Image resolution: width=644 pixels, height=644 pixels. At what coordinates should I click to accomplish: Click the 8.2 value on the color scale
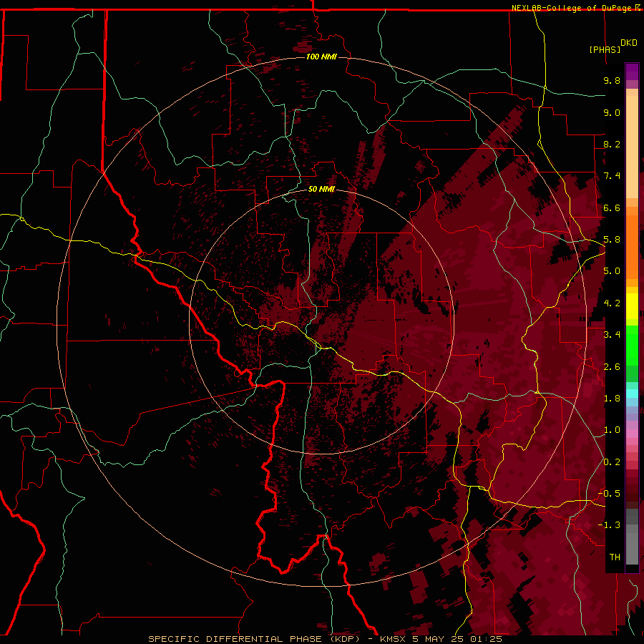(x=612, y=144)
